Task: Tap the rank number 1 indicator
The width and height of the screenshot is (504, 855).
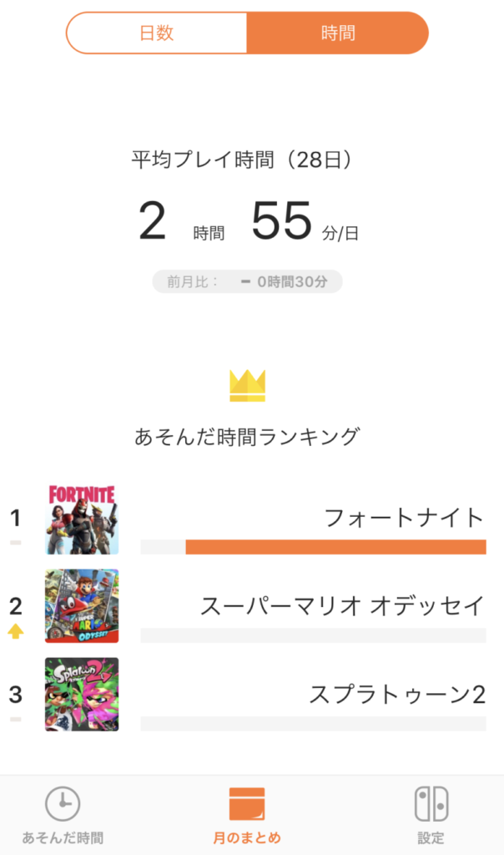Action: 15,519
